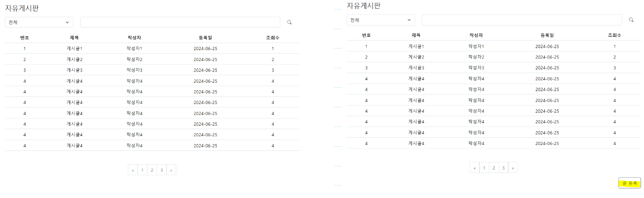The width and height of the screenshot is (644, 198).
Task: Select page 3 in left board pagination
Action: coord(162,170)
